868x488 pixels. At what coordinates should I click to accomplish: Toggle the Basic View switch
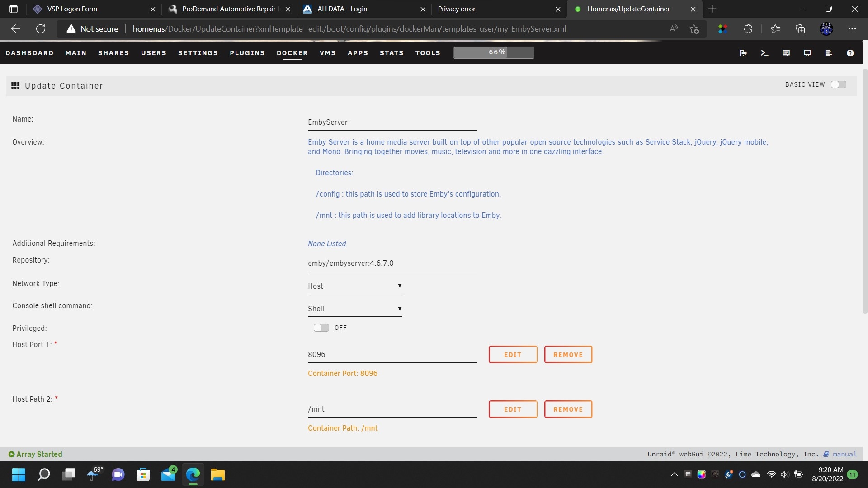click(839, 84)
